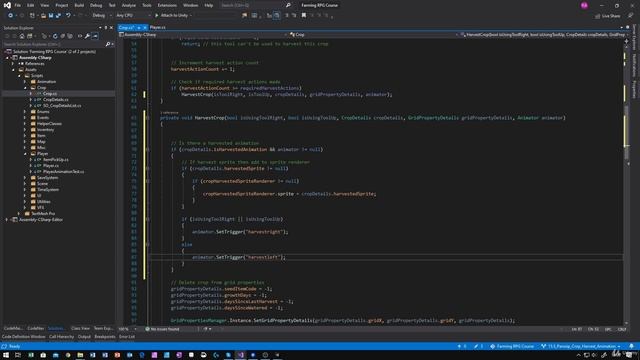640x360 pixels.
Task: Click the Bookmark toolbar icon
Action: coord(304,16)
